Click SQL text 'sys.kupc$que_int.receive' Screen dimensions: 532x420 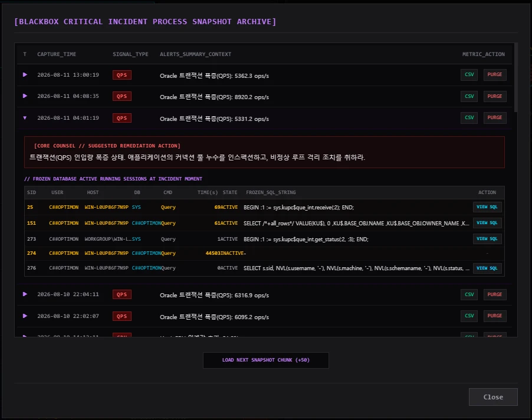[x=298, y=207]
